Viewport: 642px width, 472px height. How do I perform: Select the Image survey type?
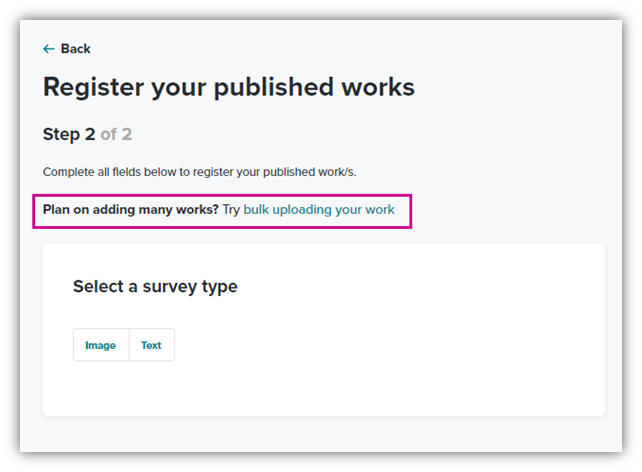click(x=101, y=345)
